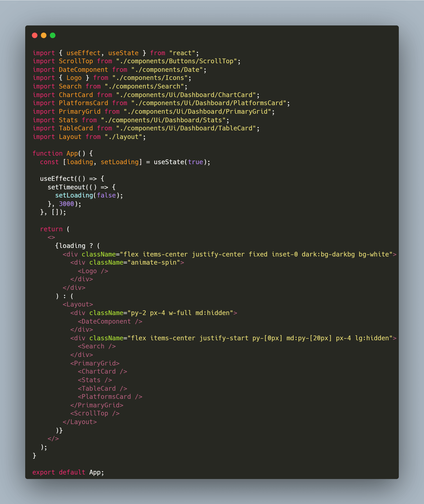Image resolution: width=424 pixels, height=504 pixels.
Task: Click the "<Stats />" JSX tag
Action: pos(95,380)
